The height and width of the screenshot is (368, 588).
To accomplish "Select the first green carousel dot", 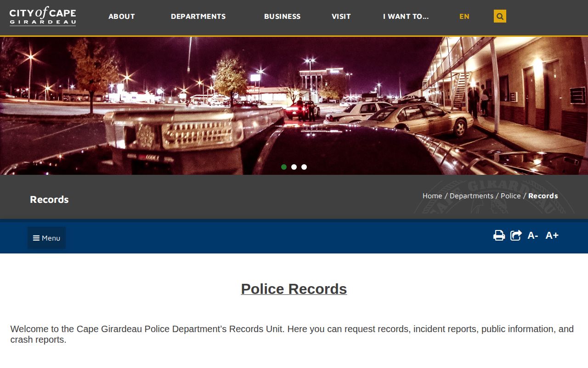I will [x=284, y=167].
